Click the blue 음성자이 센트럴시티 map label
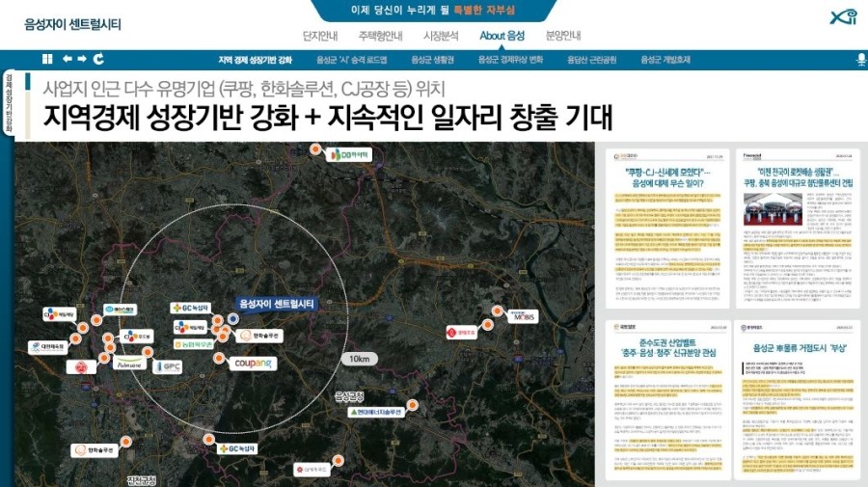The image size is (868, 487). click(x=278, y=304)
